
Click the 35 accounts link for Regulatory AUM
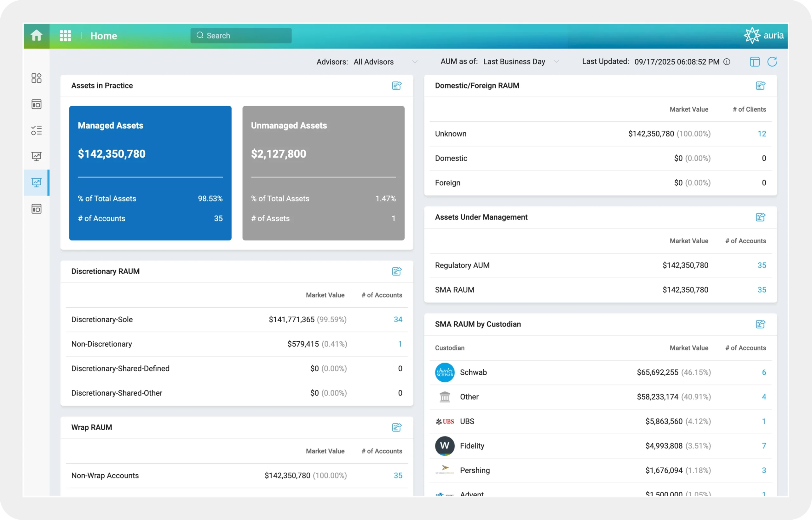[x=762, y=265]
